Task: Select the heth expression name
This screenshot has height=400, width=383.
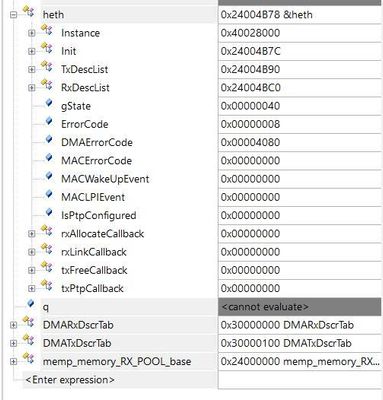Action: [53, 15]
